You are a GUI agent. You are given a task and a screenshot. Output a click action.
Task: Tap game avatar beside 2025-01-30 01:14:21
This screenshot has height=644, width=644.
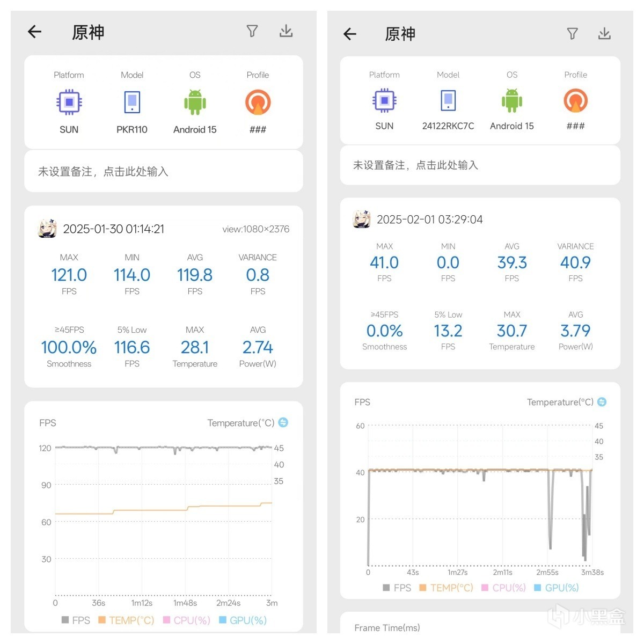pyautogui.click(x=47, y=229)
